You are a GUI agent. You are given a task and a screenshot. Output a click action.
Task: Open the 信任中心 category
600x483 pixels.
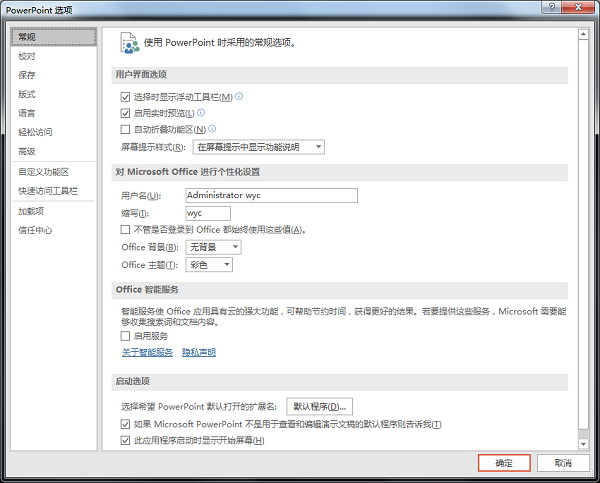(x=54, y=230)
